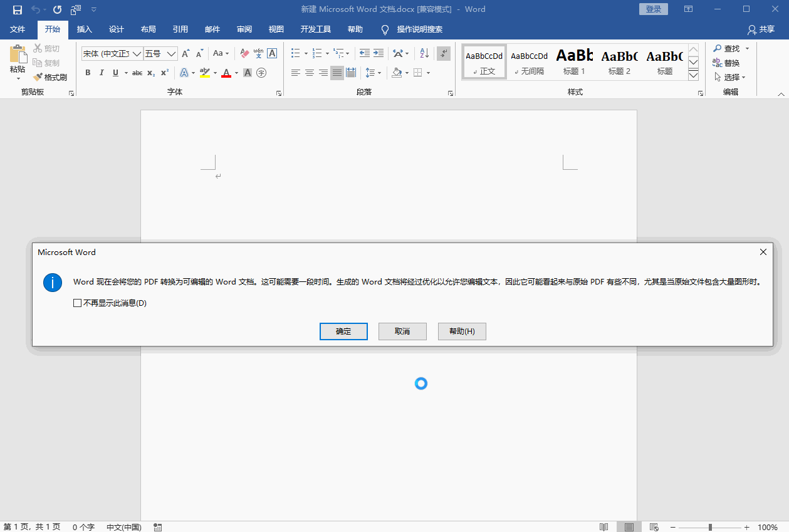789x532 pixels.
Task: Expand the font size dropdown showing 五号
Action: point(172,53)
